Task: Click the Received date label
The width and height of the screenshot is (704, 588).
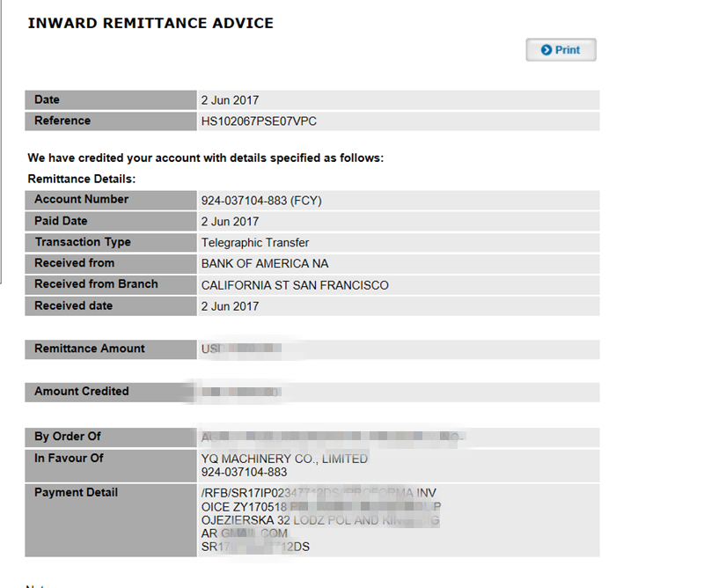Action: click(x=74, y=305)
